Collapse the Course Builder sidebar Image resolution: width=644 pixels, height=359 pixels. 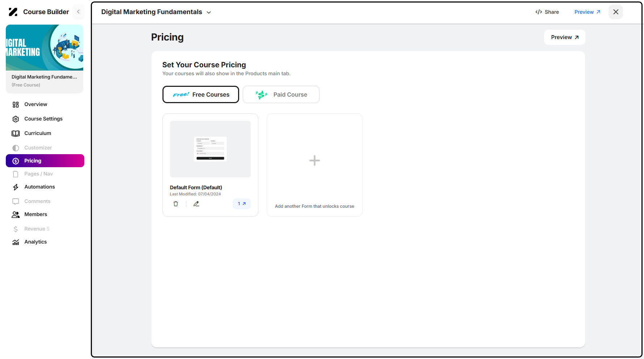click(78, 12)
